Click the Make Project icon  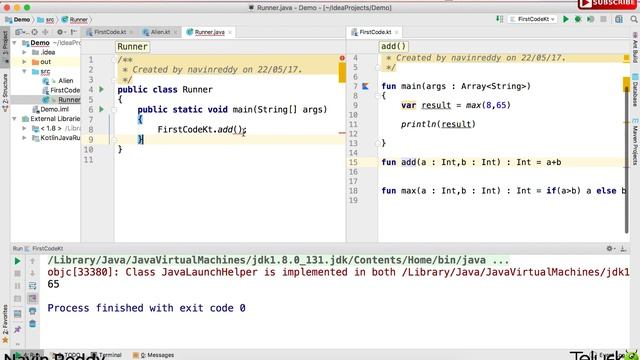(500, 19)
